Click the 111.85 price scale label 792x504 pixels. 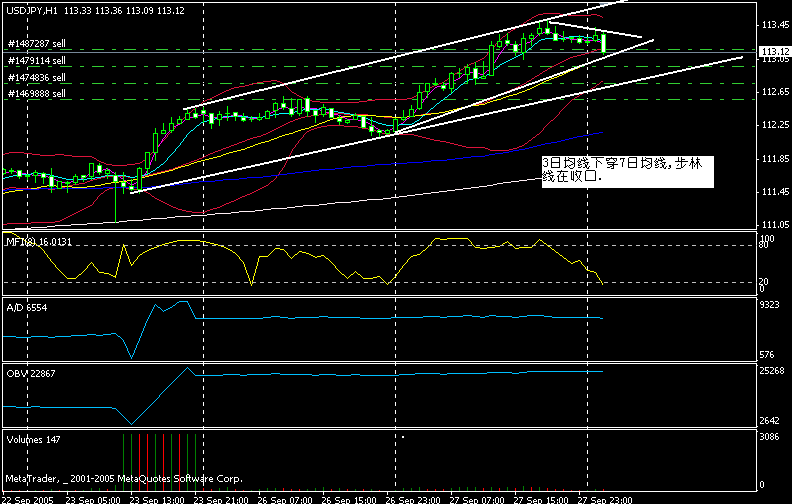775,159
